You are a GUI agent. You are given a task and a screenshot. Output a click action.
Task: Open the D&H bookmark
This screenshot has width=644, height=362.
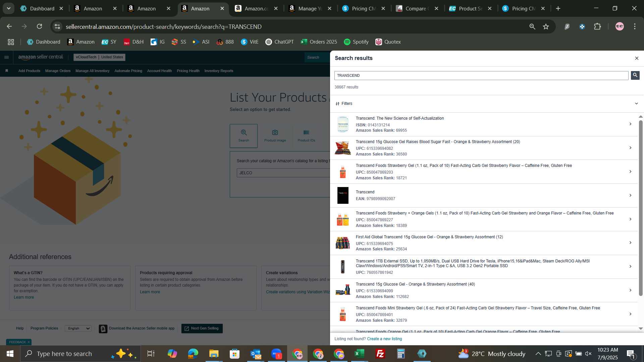tap(133, 42)
